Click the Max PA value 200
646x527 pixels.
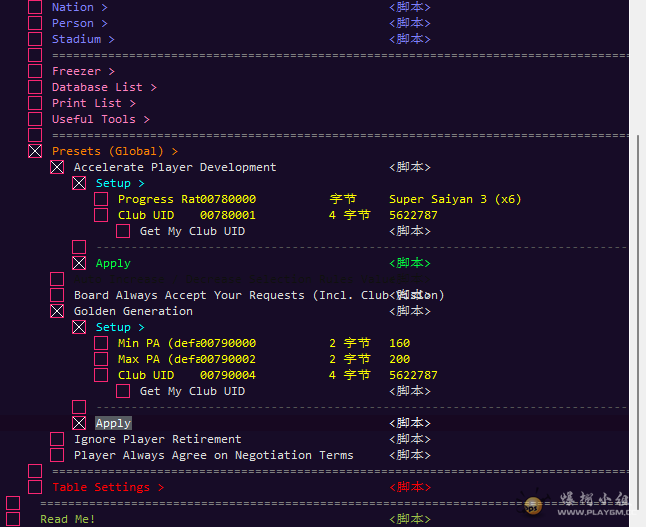click(x=399, y=359)
